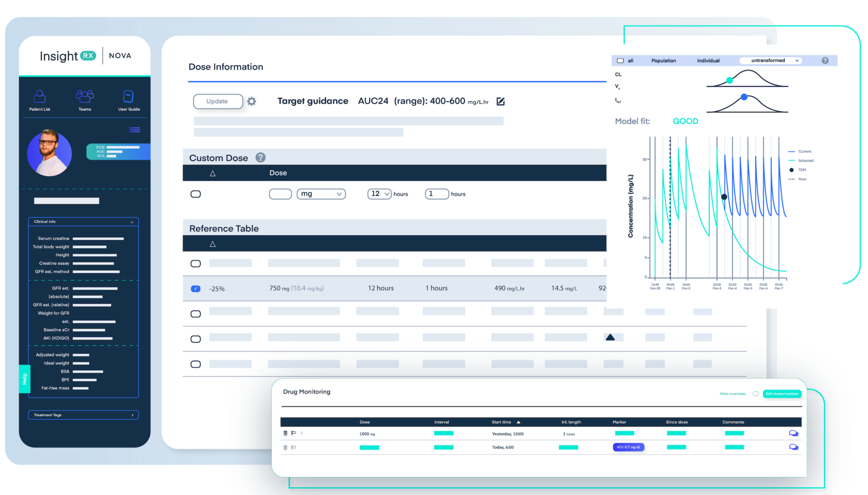Toggle the 'all' parameters checkbox
868x495 pixels.
click(x=620, y=61)
